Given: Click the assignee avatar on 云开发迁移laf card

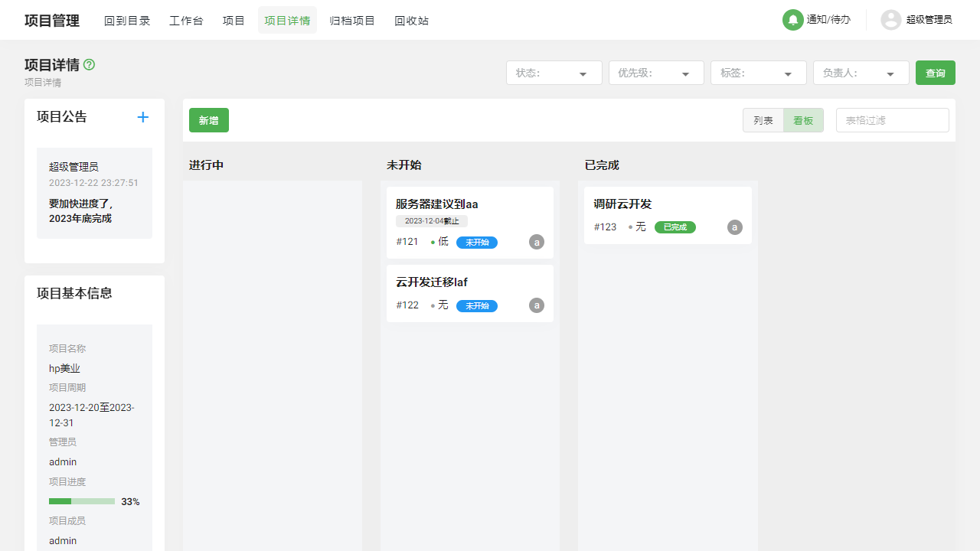Looking at the screenshot, I should [537, 305].
